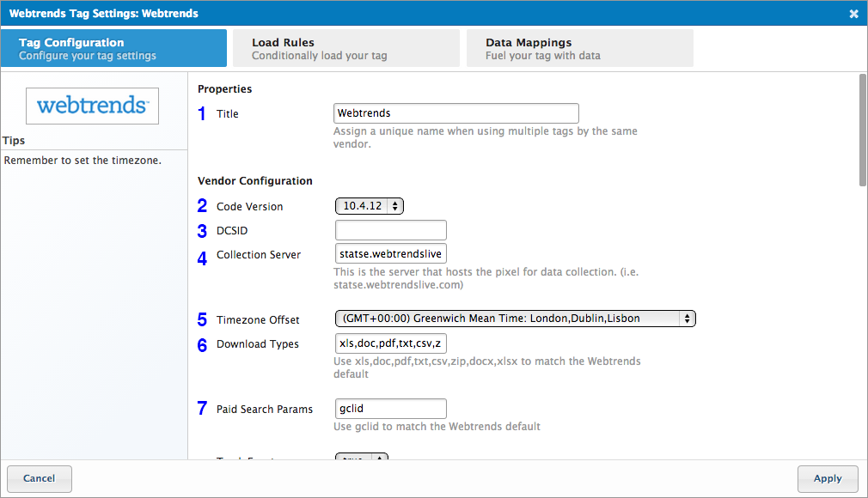The width and height of the screenshot is (868, 498).
Task: Close the Webtrends Tag Settings dialog
Action: tap(853, 14)
